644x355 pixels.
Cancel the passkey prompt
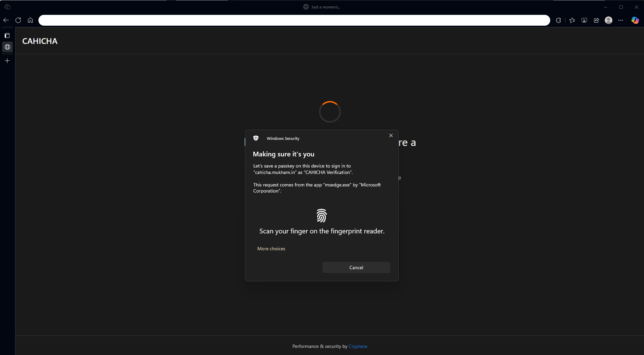356,268
